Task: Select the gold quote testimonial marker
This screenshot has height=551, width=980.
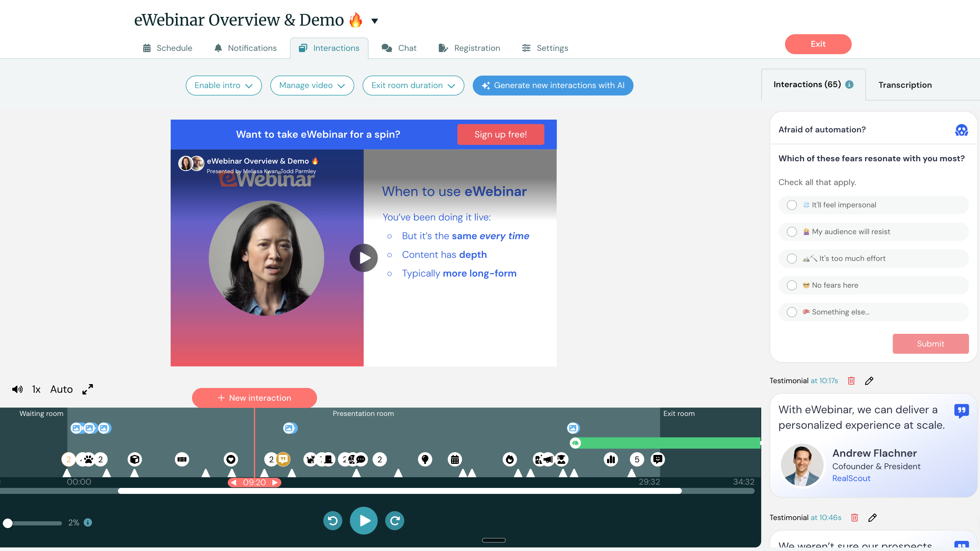Action: click(283, 459)
